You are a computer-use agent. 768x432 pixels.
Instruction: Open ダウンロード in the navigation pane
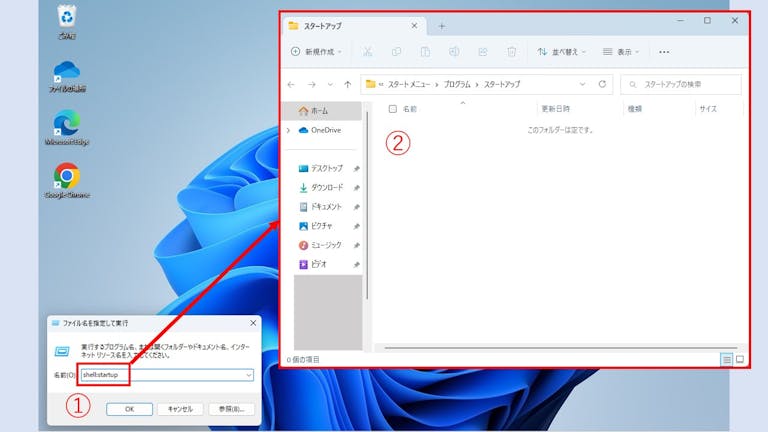[322, 188]
